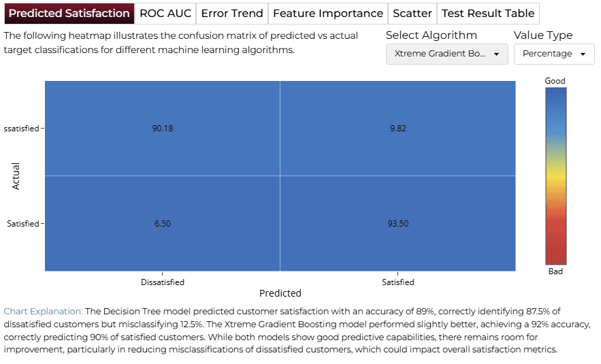Open the Error Trend tab
The image size is (601, 364).
click(x=232, y=14)
